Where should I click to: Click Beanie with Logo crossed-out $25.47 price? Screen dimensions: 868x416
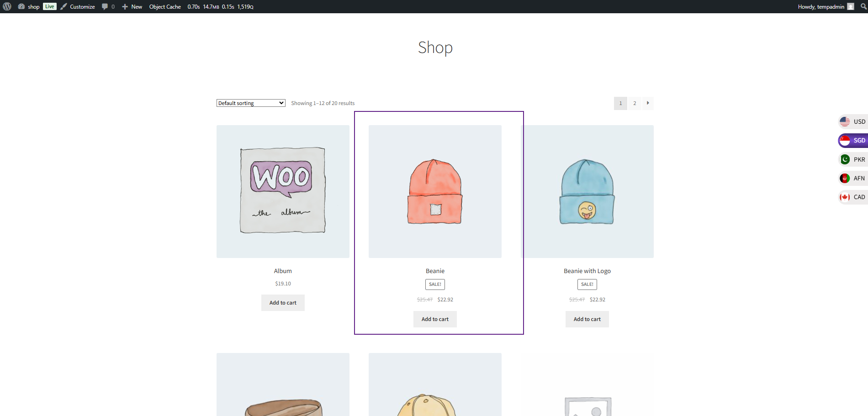pos(577,300)
